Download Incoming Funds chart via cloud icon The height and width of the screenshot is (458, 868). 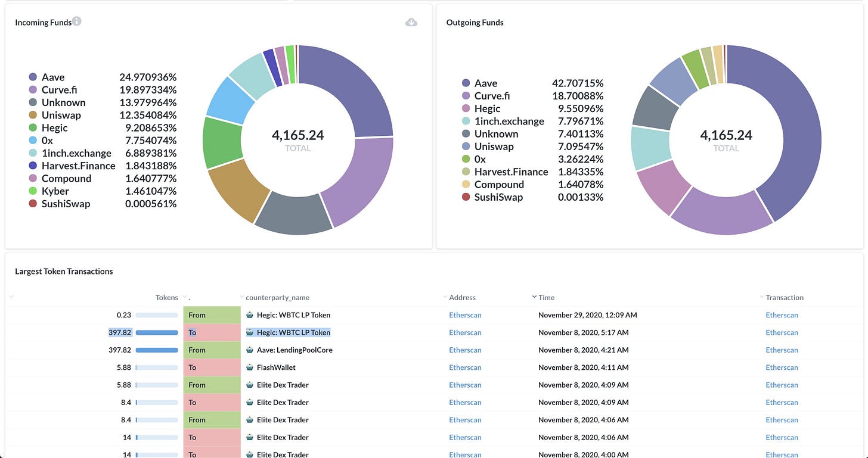click(x=411, y=22)
